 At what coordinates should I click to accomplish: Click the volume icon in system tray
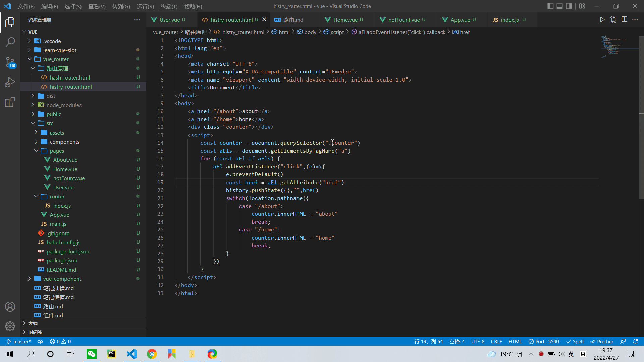pos(561,354)
